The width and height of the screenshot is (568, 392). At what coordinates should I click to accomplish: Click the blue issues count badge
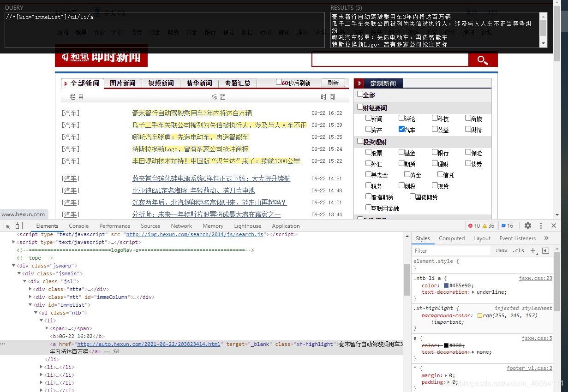click(x=507, y=226)
